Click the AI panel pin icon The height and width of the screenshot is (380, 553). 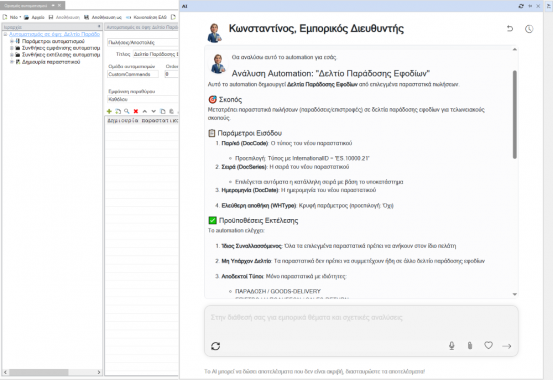[x=530, y=6]
